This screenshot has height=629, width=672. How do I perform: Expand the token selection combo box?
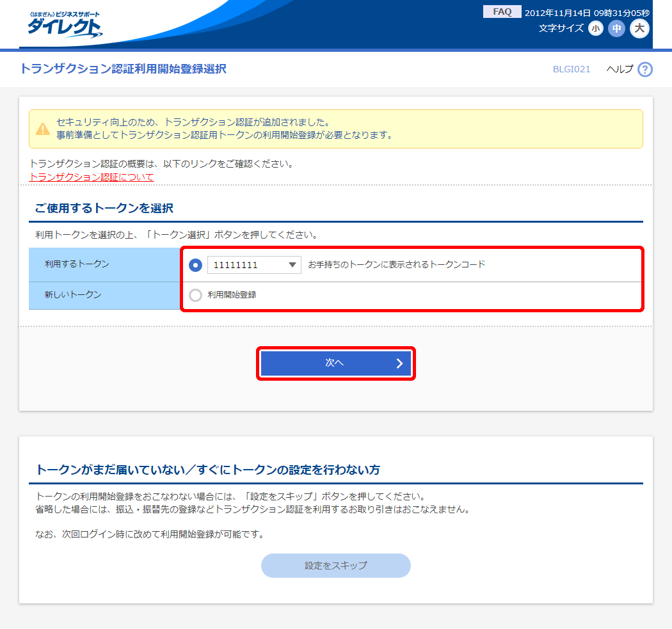253,265
